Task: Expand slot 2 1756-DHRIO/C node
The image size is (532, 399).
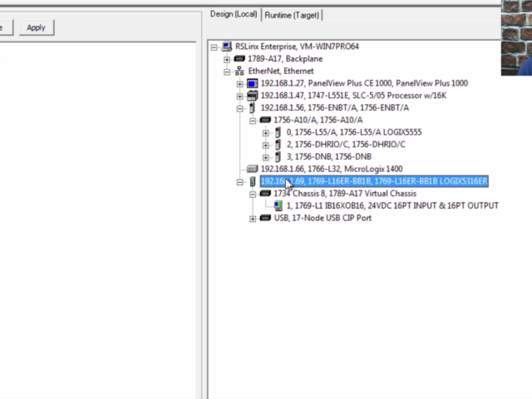Action: click(265, 145)
